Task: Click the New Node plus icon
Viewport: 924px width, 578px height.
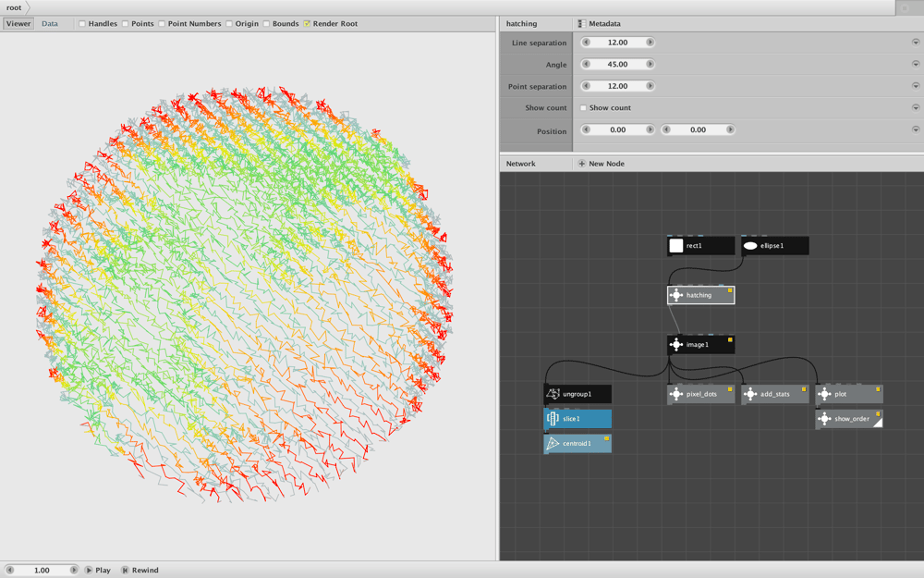Action: (x=581, y=164)
